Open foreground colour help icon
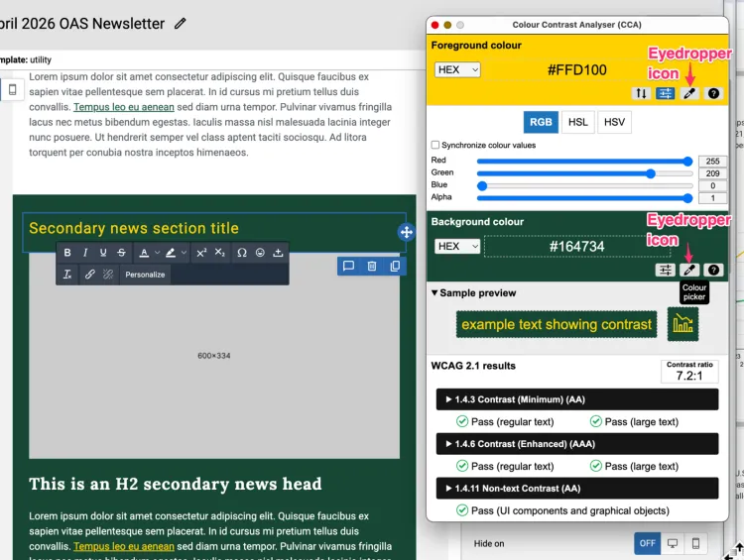The height and width of the screenshot is (560, 744). (713, 93)
